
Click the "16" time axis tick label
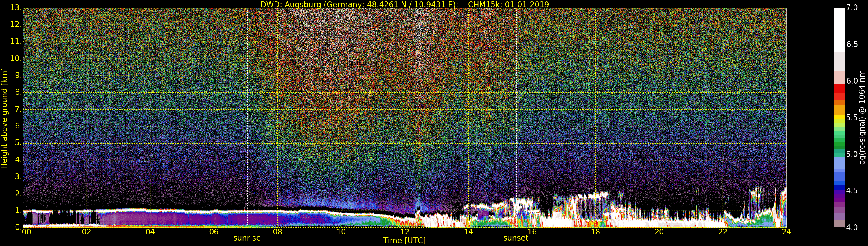532,232
